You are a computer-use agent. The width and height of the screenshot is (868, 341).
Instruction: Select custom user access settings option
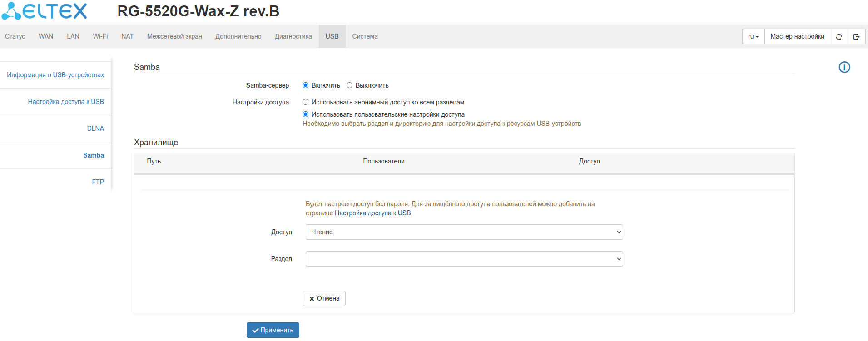click(306, 114)
